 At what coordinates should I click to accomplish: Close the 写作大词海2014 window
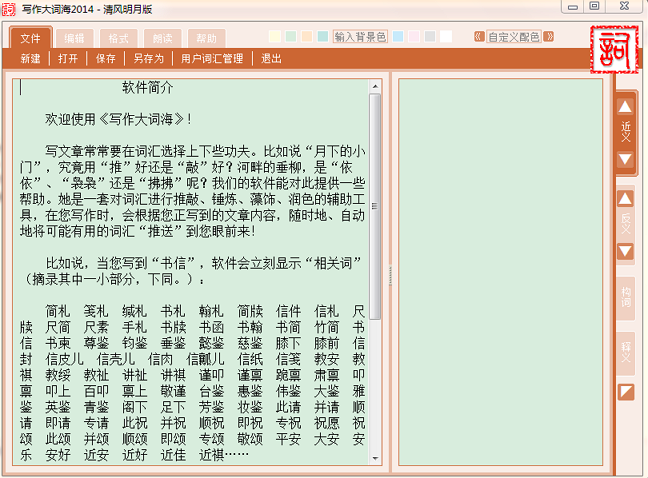(624, 7)
